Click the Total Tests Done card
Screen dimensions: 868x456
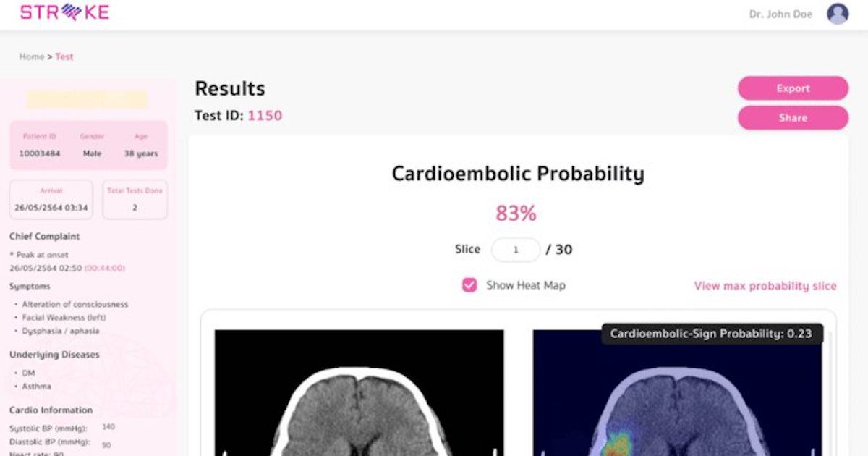135,198
